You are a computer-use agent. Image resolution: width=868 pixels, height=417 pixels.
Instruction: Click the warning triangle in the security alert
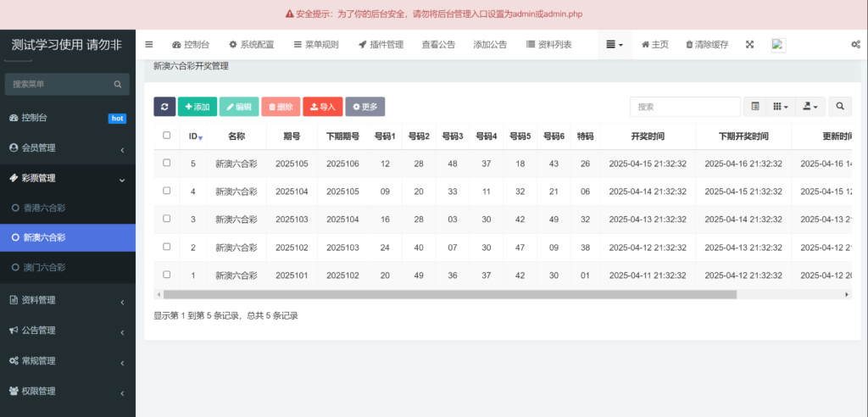point(289,14)
